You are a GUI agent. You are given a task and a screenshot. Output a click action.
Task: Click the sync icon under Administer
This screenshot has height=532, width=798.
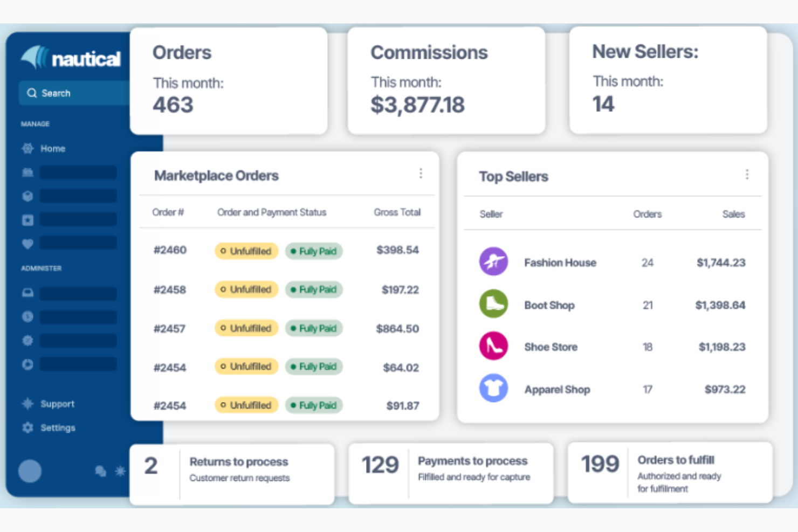coord(27,364)
